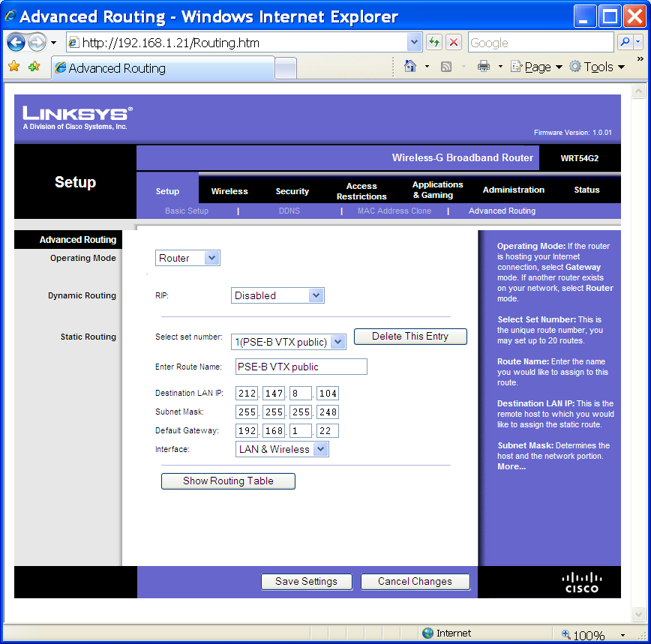
Task: Click the Internet zone icon in status bar
Action: (x=426, y=633)
